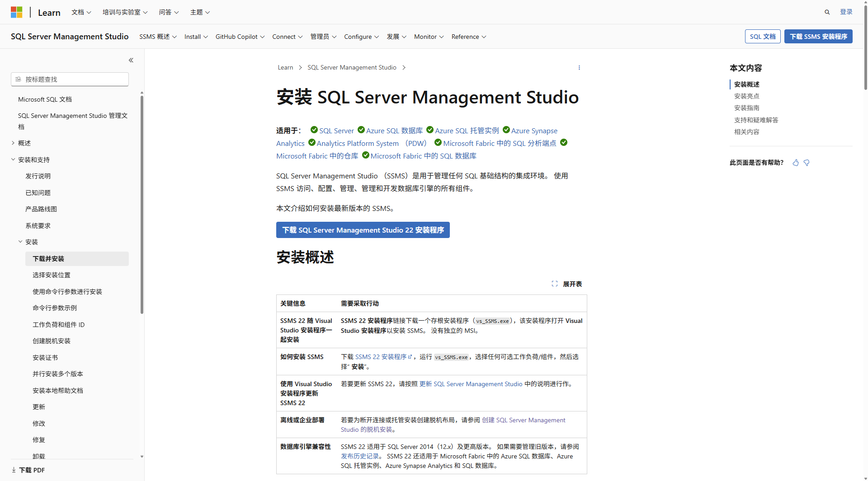
Task: Open the 文档 dropdown menu
Action: click(x=81, y=12)
